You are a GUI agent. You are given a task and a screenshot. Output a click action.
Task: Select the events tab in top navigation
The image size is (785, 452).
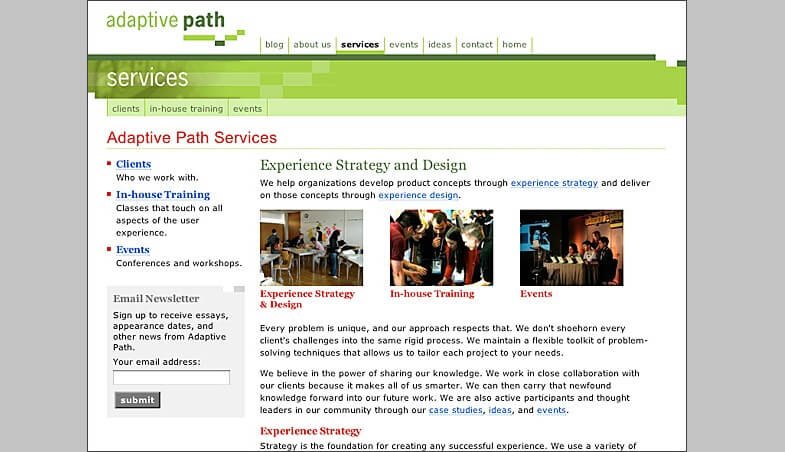[404, 45]
